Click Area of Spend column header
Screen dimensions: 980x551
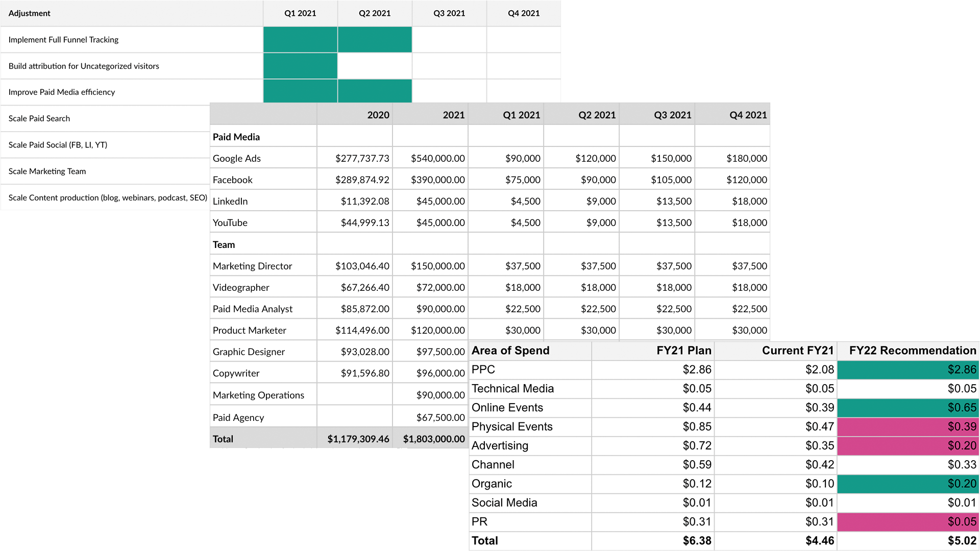coord(510,350)
